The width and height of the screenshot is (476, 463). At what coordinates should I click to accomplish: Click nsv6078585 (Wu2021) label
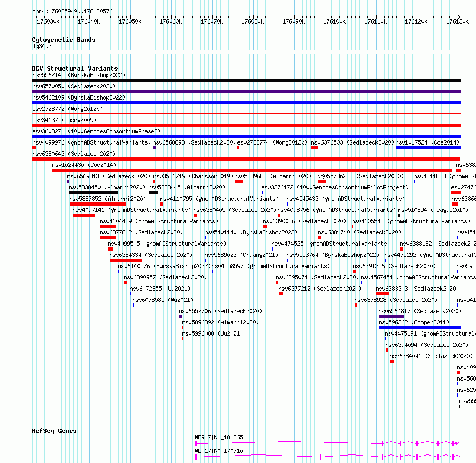pos(163,300)
